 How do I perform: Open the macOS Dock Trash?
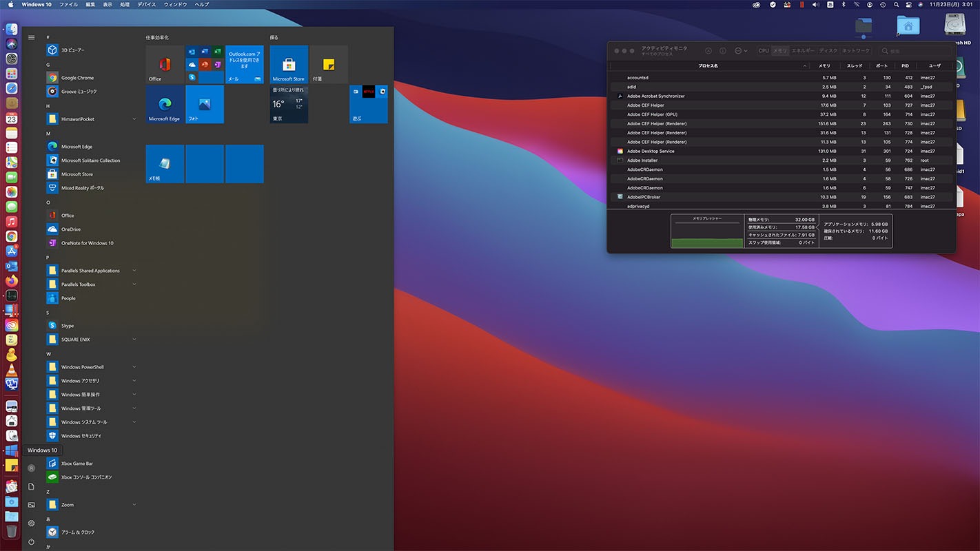[12, 531]
